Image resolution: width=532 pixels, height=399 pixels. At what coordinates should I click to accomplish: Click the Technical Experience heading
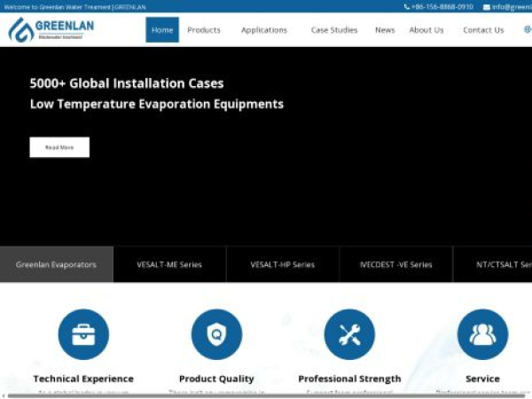[x=83, y=379]
